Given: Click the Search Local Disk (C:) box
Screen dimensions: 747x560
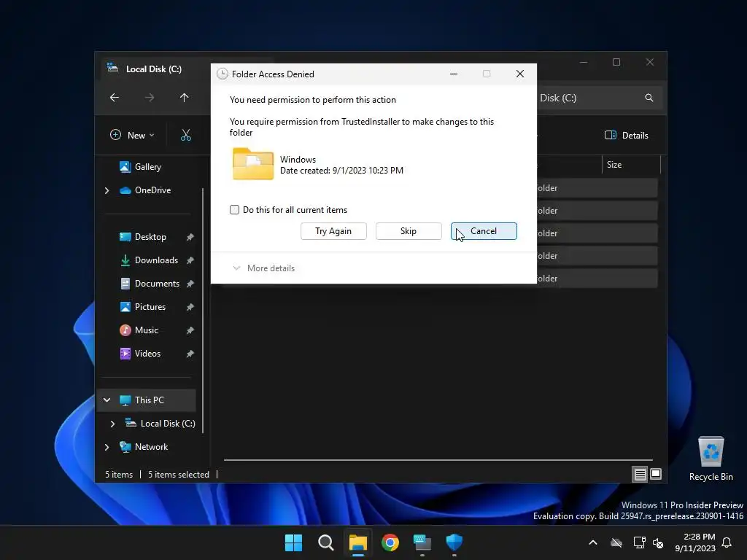Looking at the screenshot, I should [x=600, y=98].
